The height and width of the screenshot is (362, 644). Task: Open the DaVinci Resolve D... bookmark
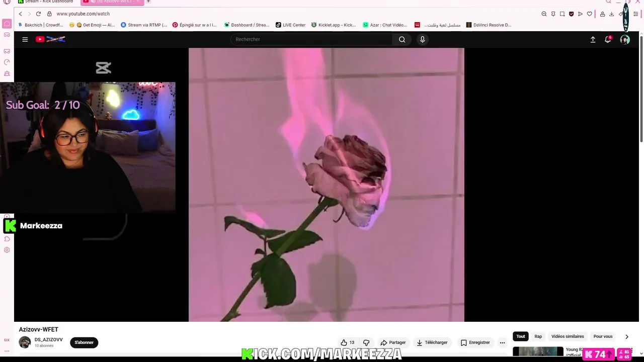pos(489,25)
